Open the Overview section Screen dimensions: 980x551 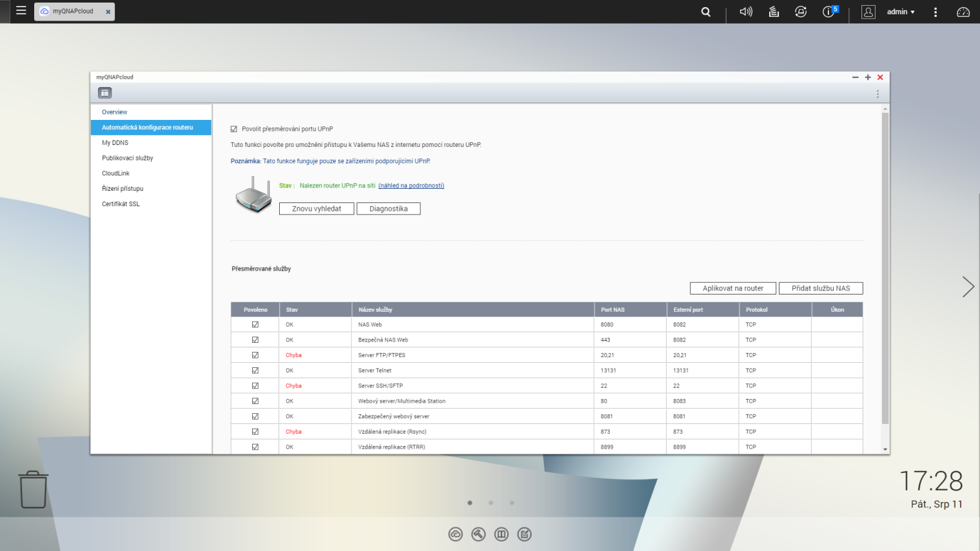(x=151, y=112)
